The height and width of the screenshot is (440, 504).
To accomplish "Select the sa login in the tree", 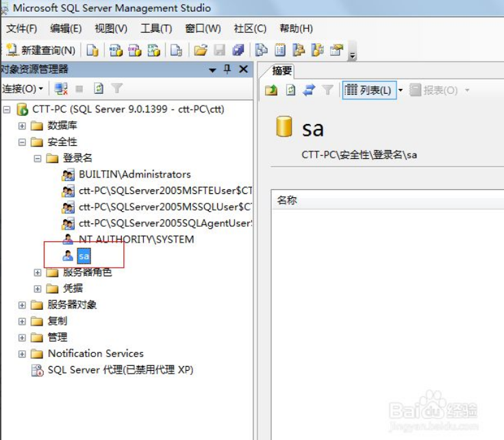I will 84,256.
